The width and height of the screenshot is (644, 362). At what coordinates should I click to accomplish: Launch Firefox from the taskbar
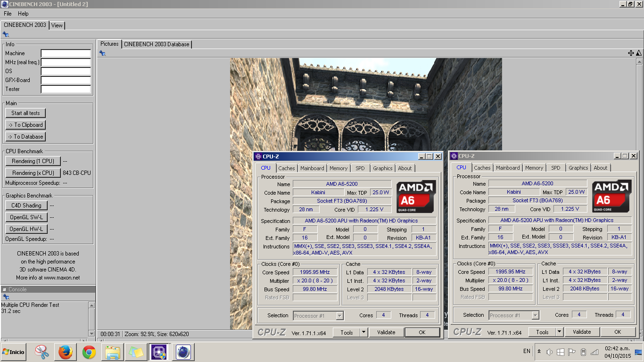click(66, 352)
